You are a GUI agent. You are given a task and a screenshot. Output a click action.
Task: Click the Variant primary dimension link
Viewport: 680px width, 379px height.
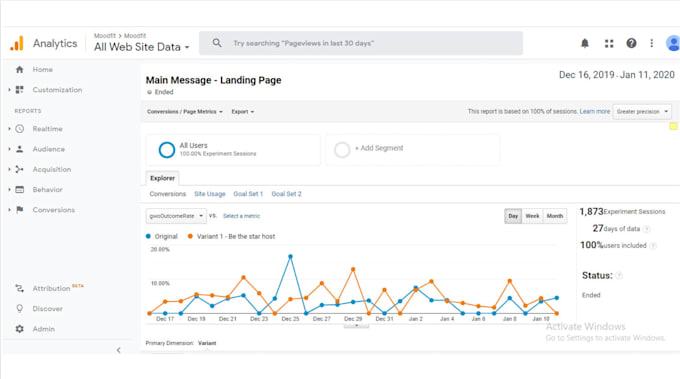(x=207, y=343)
